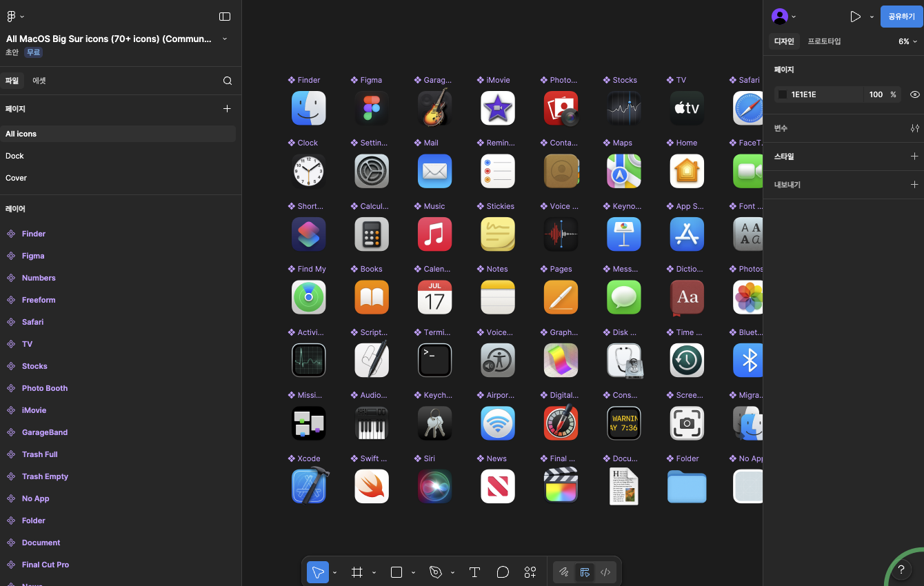
Task: Open the Figma main menu
Action: coord(11,16)
